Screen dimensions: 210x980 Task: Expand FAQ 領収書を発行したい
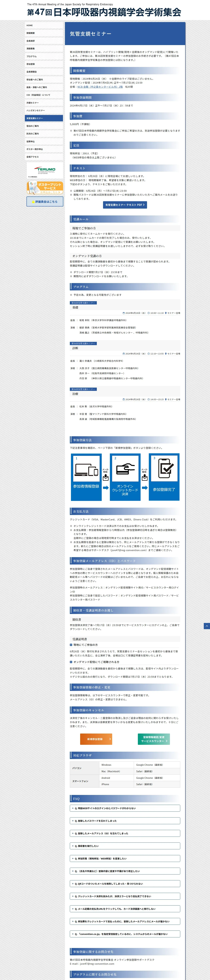pos(125,846)
